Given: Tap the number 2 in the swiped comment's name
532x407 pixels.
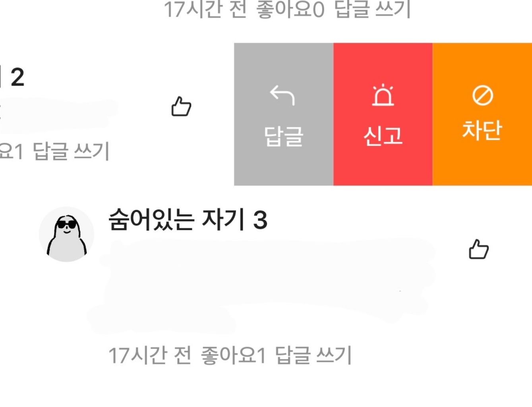Looking at the screenshot, I should tap(17, 77).
